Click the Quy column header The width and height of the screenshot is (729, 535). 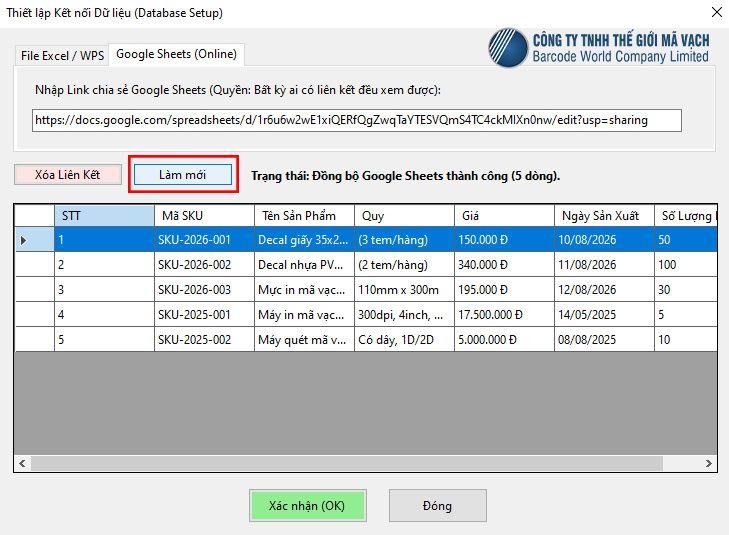(x=404, y=216)
